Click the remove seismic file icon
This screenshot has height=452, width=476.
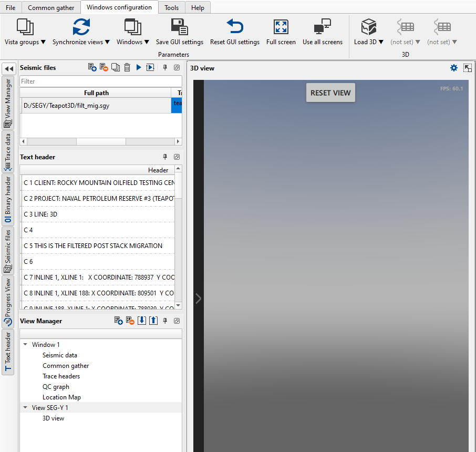[x=104, y=67]
